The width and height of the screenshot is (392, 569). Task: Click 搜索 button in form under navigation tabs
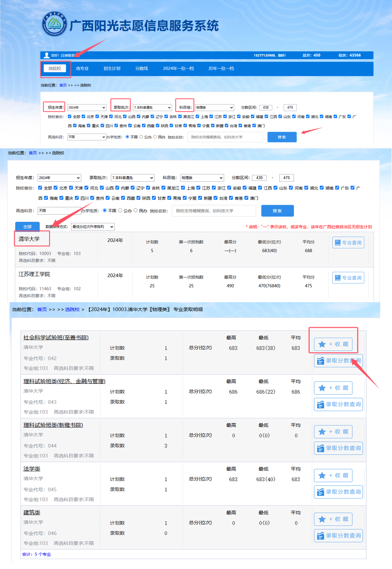click(x=282, y=137)
